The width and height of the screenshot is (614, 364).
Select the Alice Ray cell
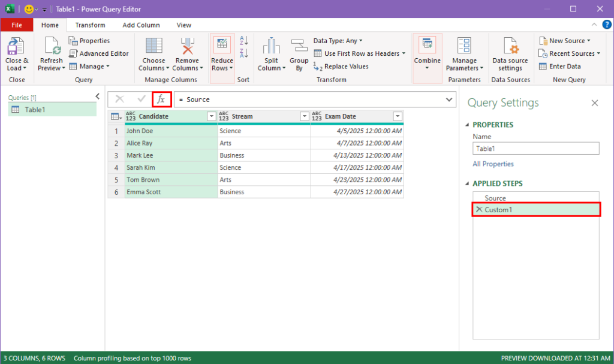coord(171,143)
